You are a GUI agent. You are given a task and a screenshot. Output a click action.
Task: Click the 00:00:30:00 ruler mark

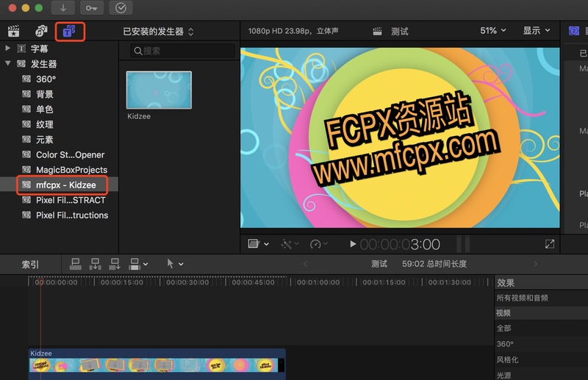click(187, 282)
